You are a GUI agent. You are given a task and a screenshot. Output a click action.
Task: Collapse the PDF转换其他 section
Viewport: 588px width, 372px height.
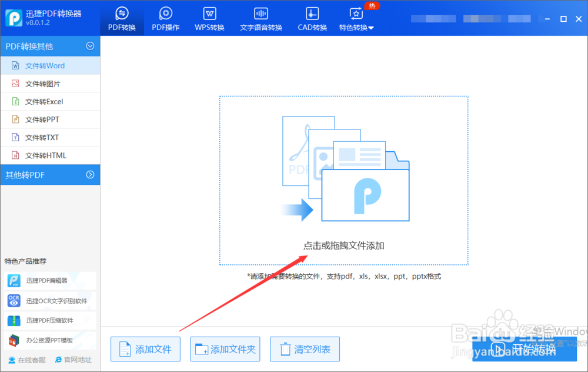tap(90, 46)
